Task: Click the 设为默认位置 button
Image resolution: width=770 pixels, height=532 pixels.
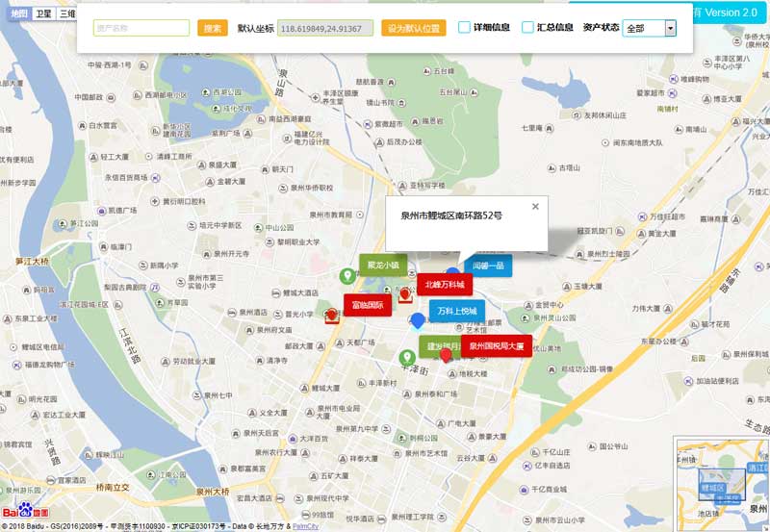Action: tap(414, 28)
